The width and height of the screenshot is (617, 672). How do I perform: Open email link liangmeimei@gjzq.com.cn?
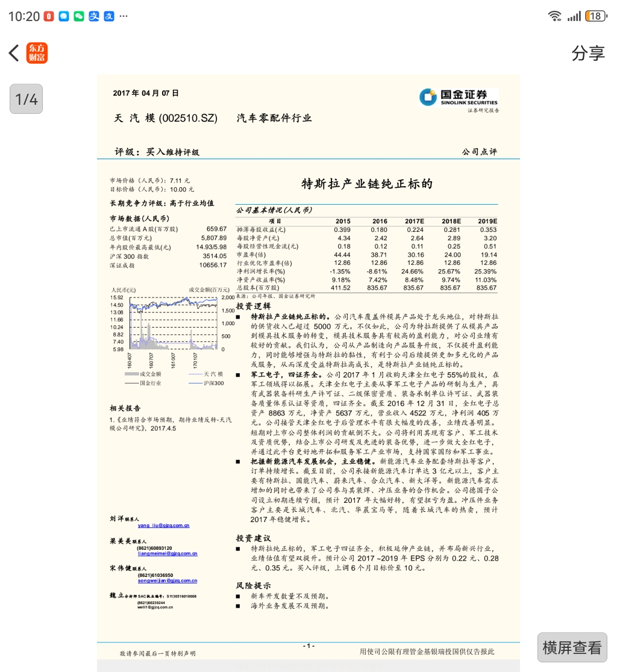(x=168, y=554)
